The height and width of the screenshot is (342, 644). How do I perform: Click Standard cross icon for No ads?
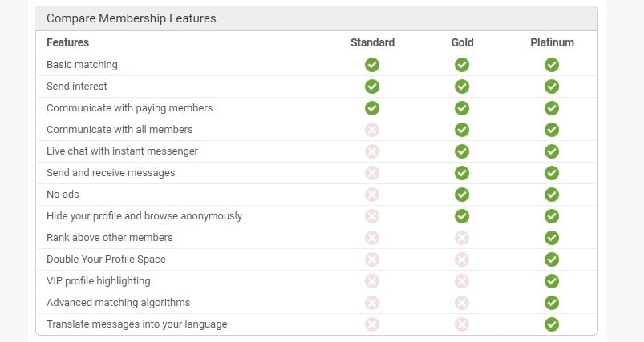coord(372,195)
